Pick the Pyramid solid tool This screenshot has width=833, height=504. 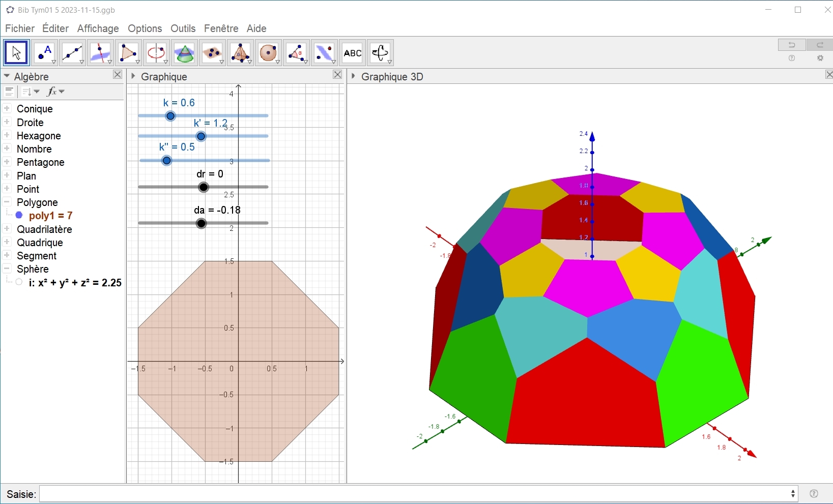(x=241, y=53)
